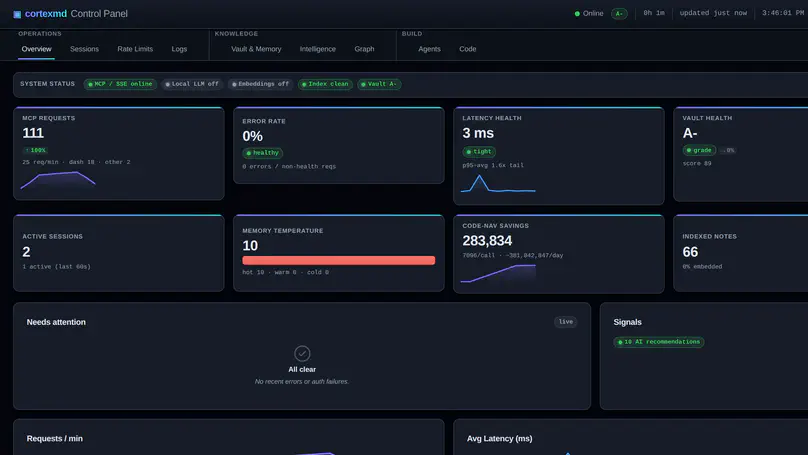Viewport: 808px width, 455px height.
Task: Switch to the Sessions tab
Action: [85, 49]
